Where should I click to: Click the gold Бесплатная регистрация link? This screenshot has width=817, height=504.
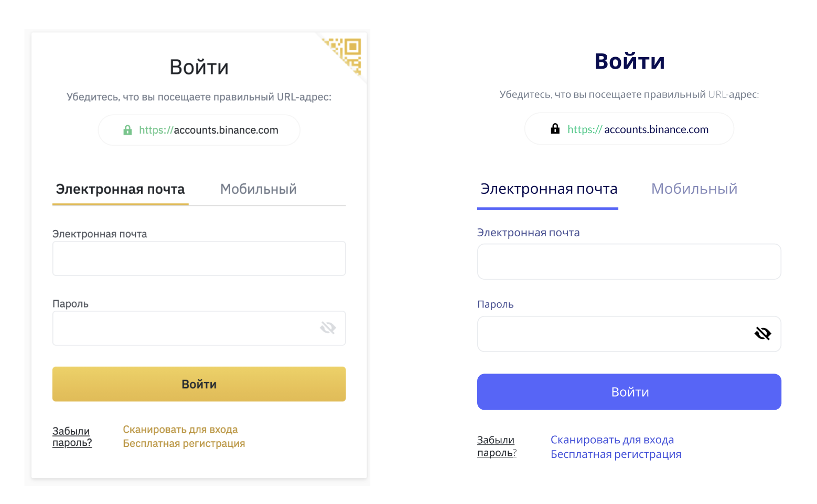point(184,444)
